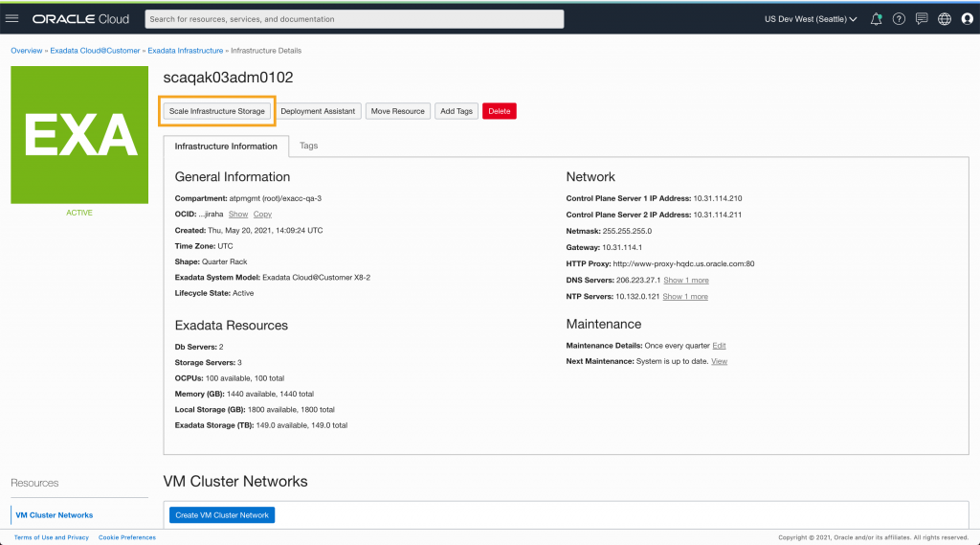This screenshot has height=545, width=980.
Task: Select VM Cluster Networks in Resources
Action: click(55, 515)
